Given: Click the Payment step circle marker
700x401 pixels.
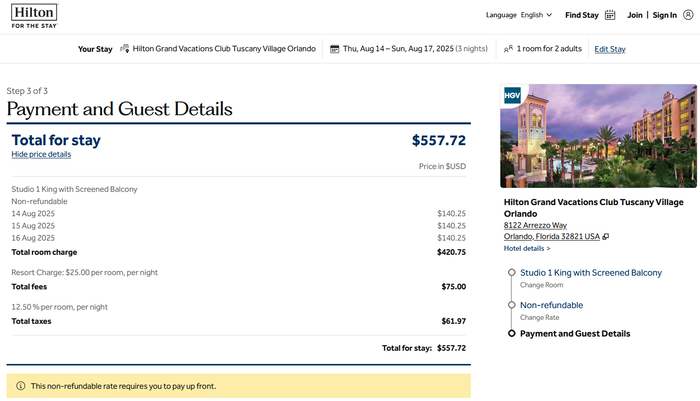Looking at the screenshot, I should pos(512,334).
